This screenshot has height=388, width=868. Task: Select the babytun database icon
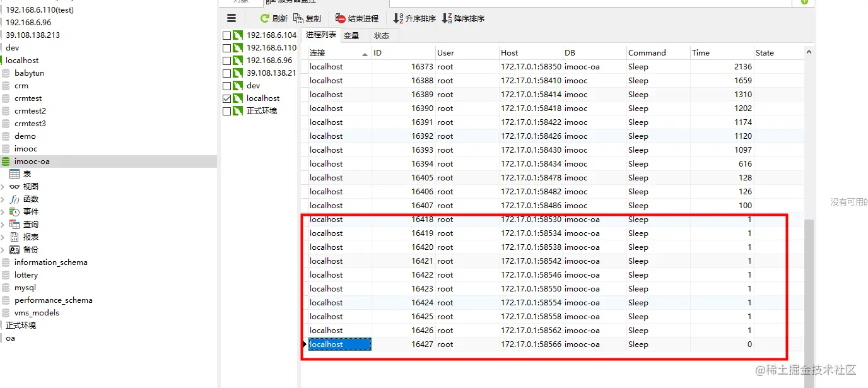coord(6,73)
